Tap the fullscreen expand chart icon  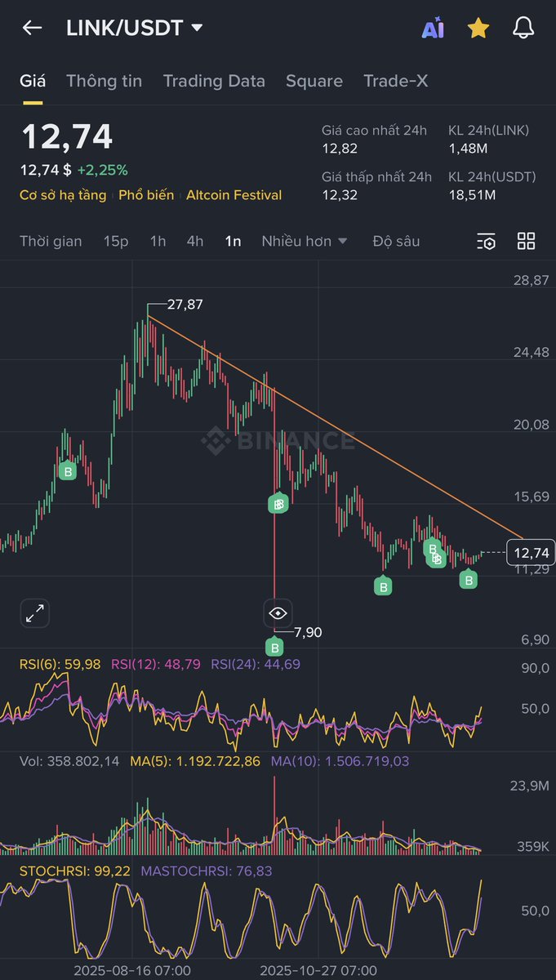point(35,612)
